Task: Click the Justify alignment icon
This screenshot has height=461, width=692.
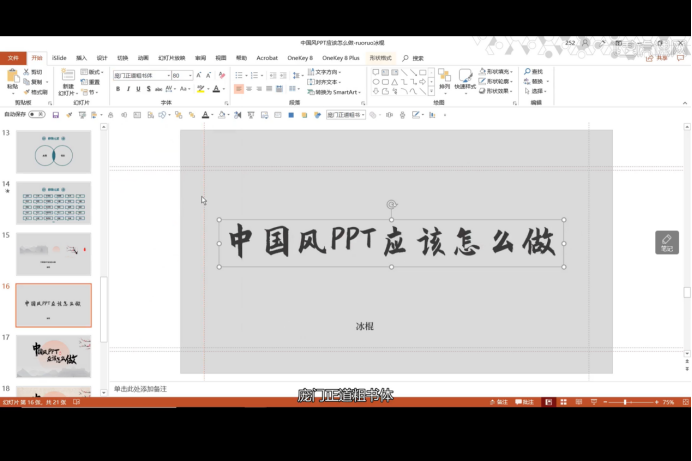Action: (x=269, y=89)
